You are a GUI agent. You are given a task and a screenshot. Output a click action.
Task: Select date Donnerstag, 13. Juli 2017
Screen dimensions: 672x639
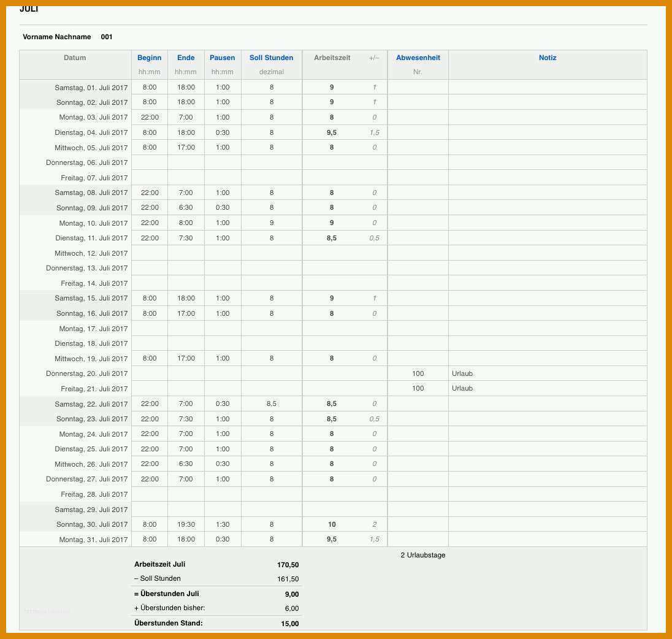tap(86, 268)
